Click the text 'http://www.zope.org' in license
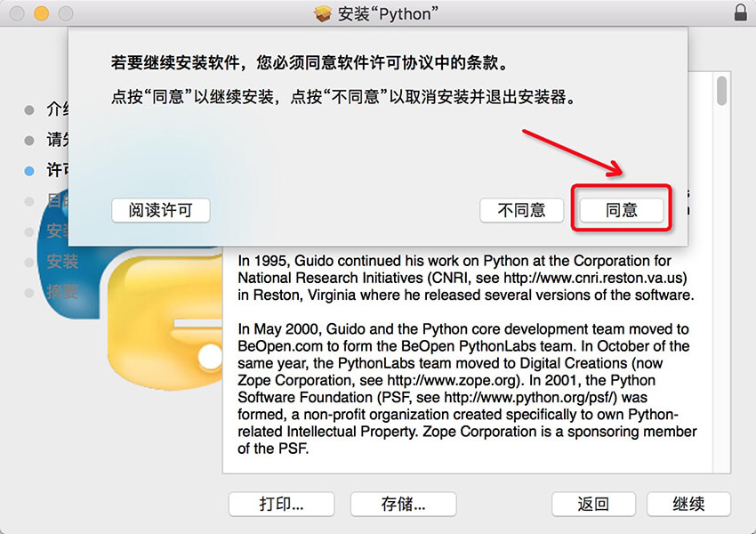 point(452,380)
